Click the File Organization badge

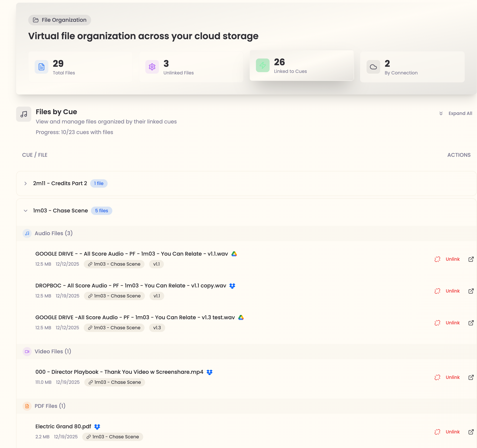pos(59,20)
